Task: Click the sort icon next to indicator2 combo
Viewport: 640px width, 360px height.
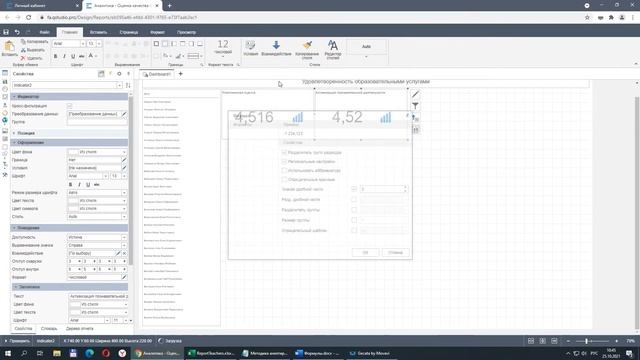Action: click(x=128, y=85)
